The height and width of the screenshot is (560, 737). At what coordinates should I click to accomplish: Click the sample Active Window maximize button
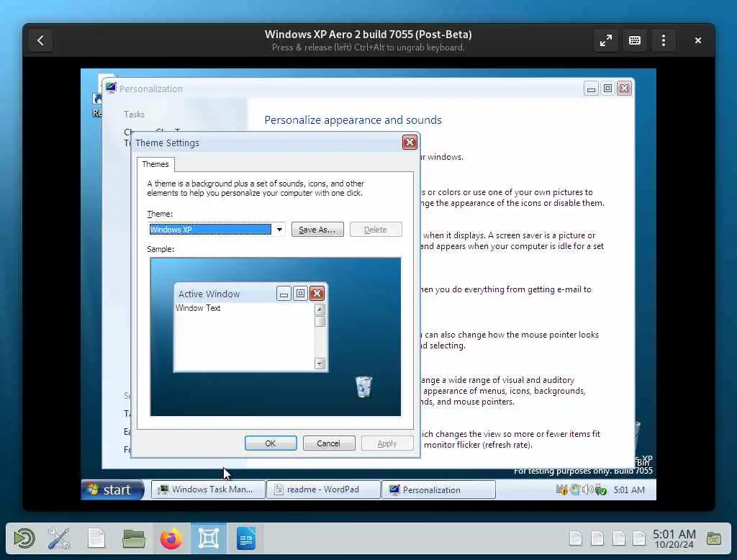300,294
